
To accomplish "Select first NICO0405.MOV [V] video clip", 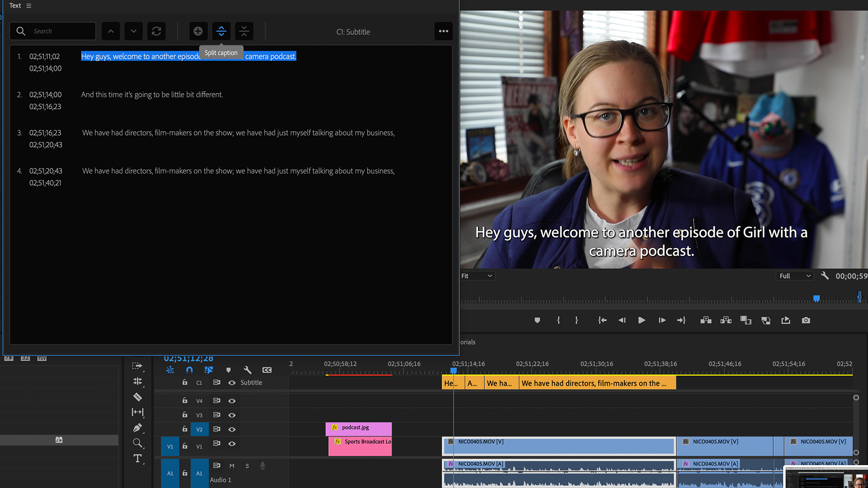I will coord(558,446).
